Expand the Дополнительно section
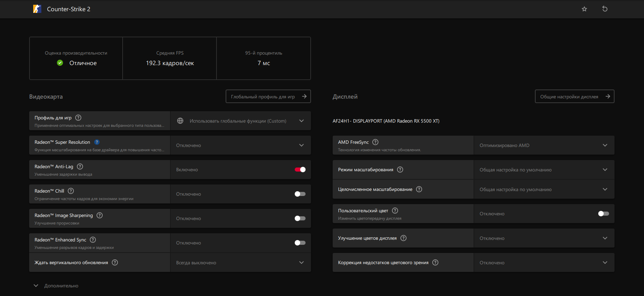This screenshot has height=296, width=644. 56,286
